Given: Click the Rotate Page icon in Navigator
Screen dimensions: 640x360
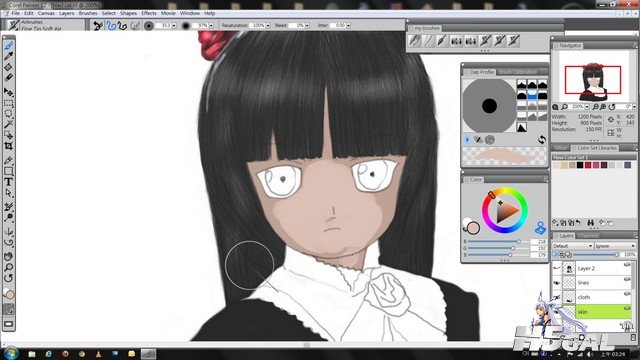Looking at the screenshot, I should (x=611, y=107).
